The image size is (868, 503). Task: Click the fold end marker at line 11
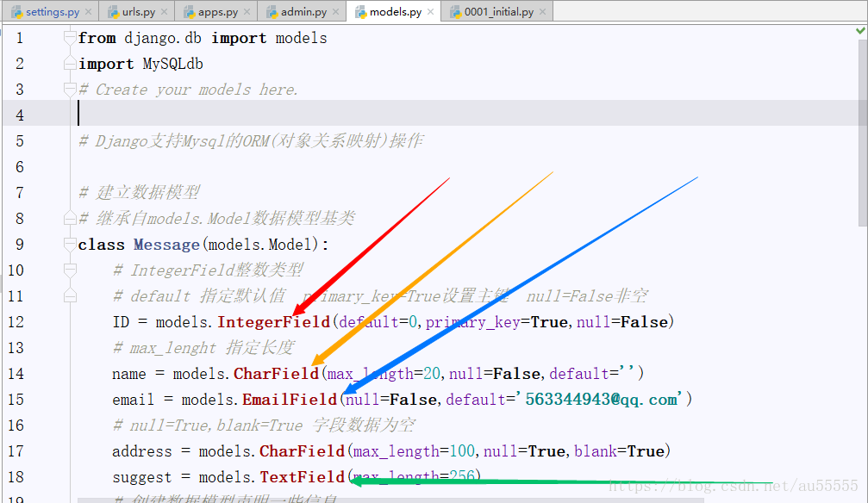point(70,295)
